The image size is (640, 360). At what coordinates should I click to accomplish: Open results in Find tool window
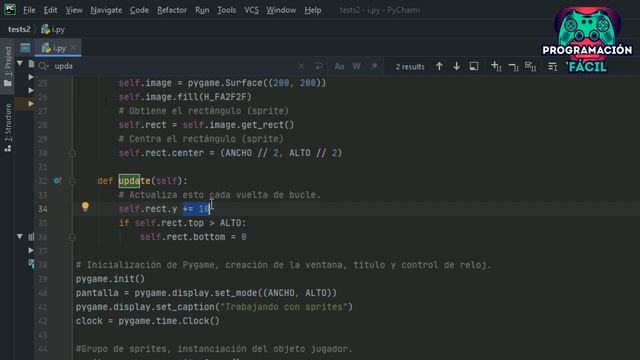[x=473, y=66]
